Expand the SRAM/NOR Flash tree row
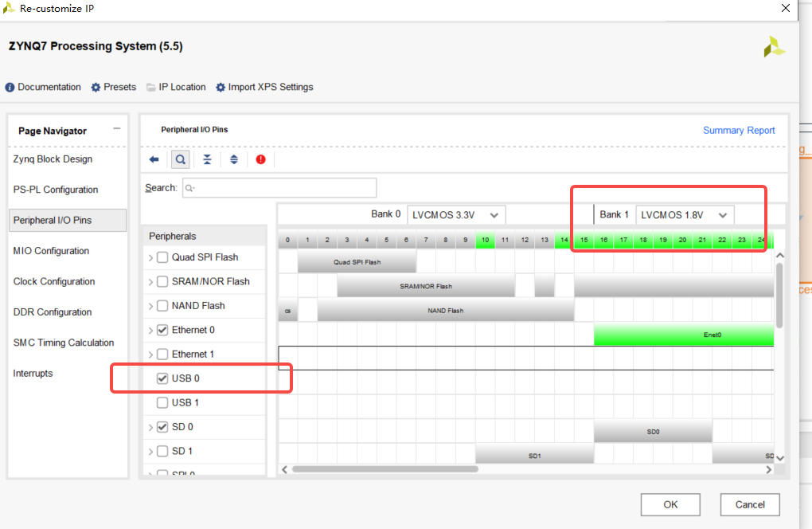812x529 pixels. point(150,282)
